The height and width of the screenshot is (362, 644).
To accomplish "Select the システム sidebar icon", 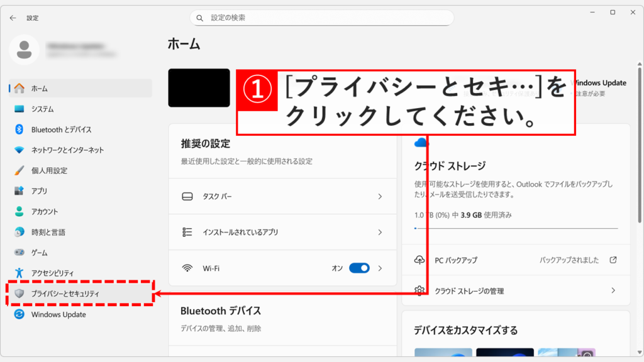I will (x=19, y=107).
